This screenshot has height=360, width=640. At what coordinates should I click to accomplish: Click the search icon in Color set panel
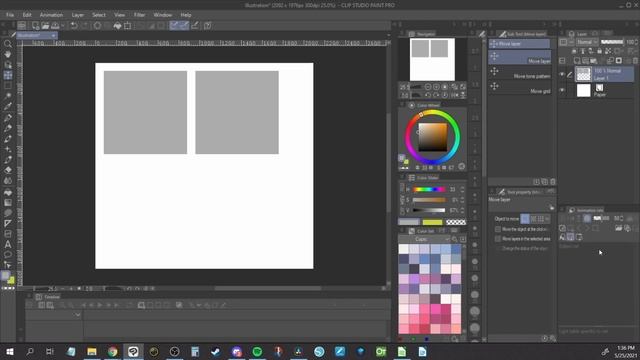[454, 239]
